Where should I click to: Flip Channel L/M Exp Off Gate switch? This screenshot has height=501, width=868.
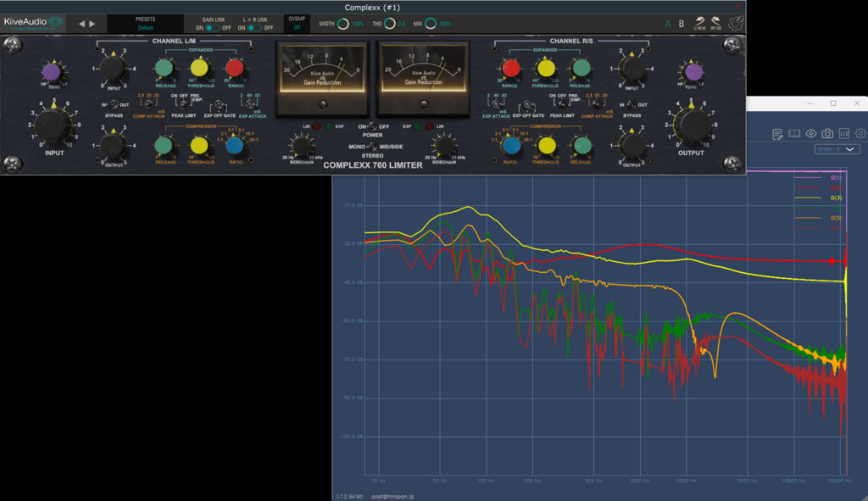tap(220, 104)
